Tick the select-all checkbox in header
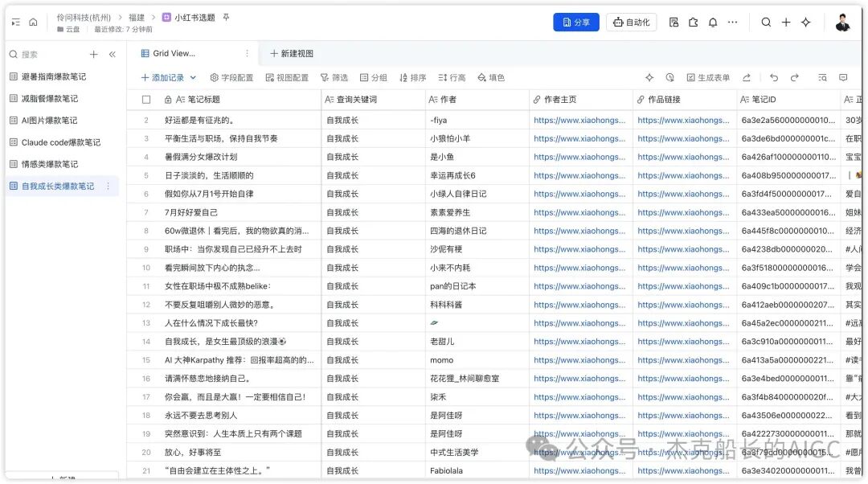The image size is (868, 484). [x=146, y=100]
